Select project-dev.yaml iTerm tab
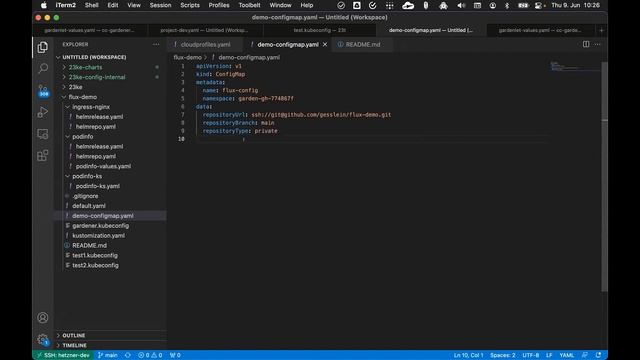 click(x=204, y=30)
